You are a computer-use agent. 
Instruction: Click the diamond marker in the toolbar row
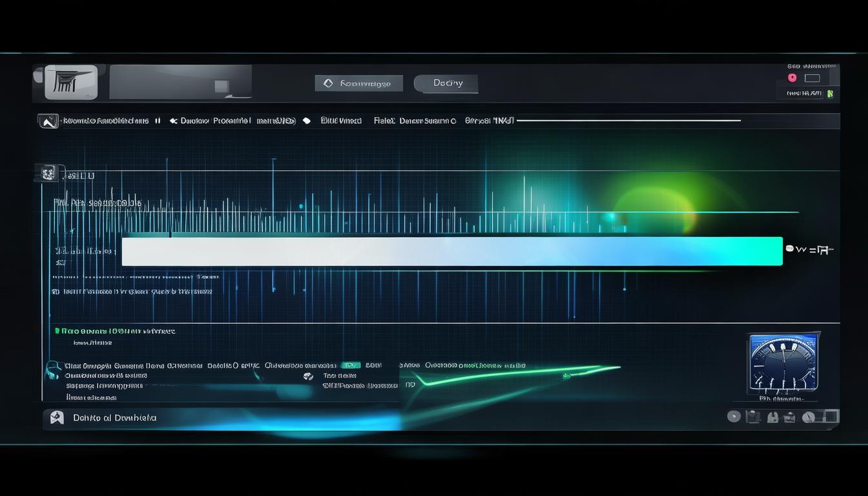pyautogui.click(x=307, y=121)
